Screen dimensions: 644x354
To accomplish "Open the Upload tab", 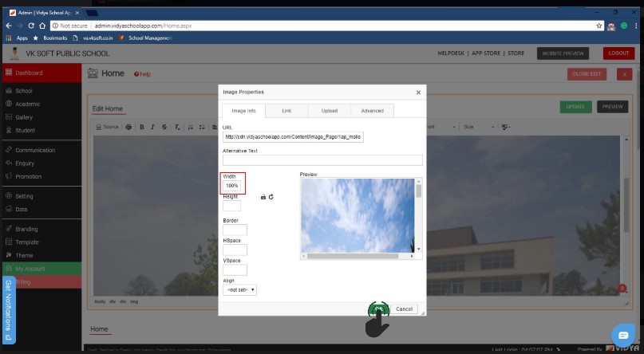I will click(x=330, y=111).
